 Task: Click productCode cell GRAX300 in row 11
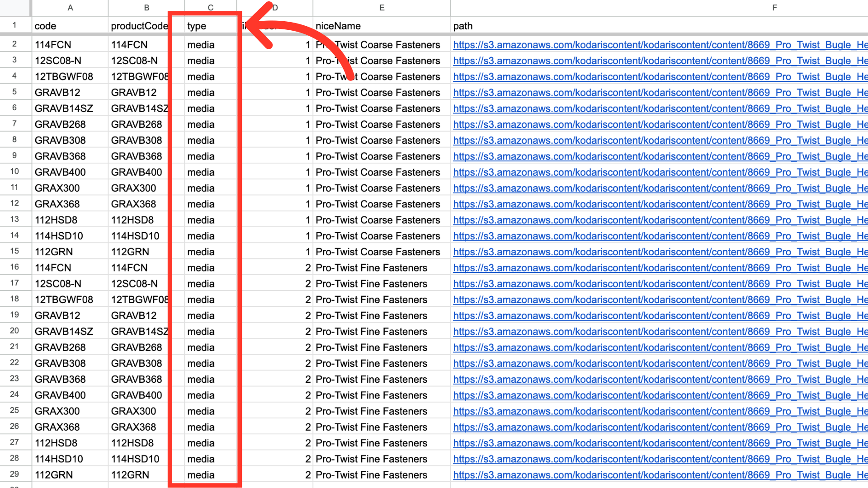coord(133,188)
